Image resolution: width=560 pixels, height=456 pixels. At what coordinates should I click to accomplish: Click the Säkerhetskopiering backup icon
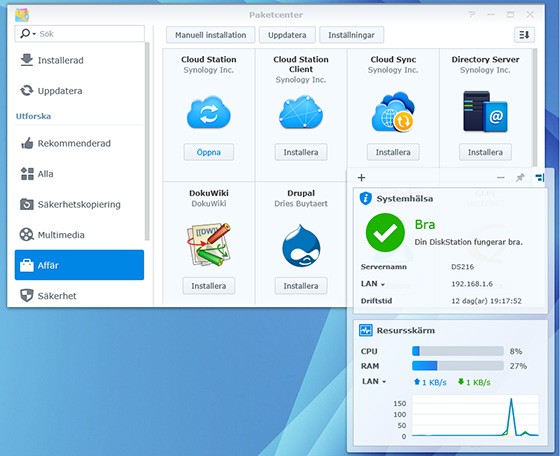(x=26, y=204)
